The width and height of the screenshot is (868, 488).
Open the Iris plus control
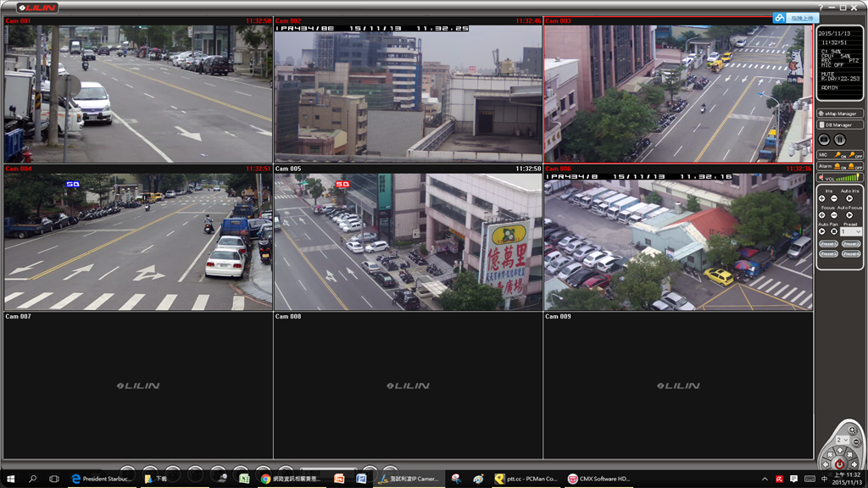pos(822,198)
